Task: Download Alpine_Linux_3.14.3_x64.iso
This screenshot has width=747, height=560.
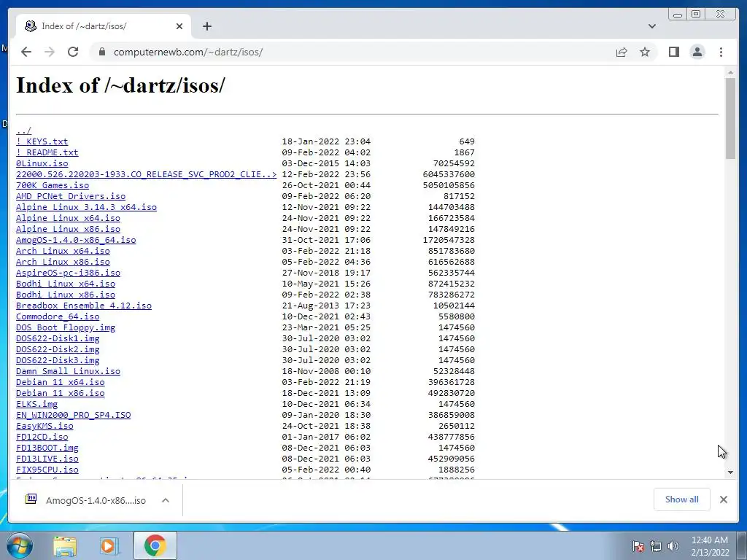Action: (x=86, y=207)
